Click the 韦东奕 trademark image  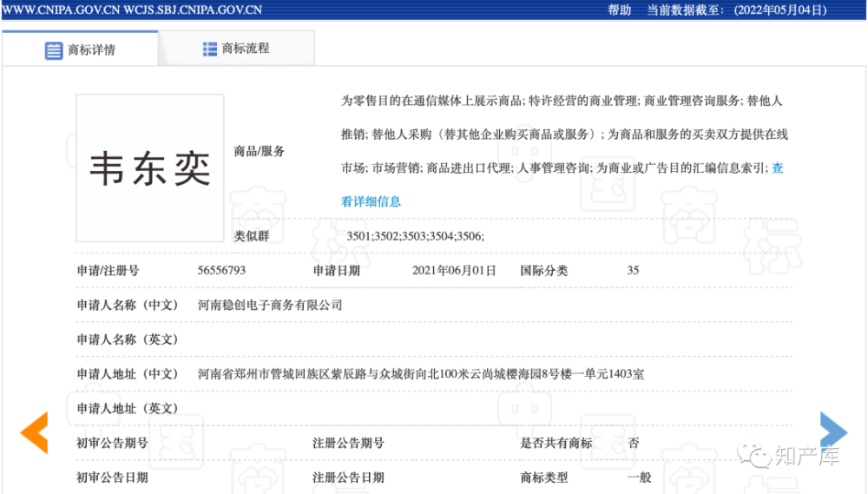click(150, 168)
